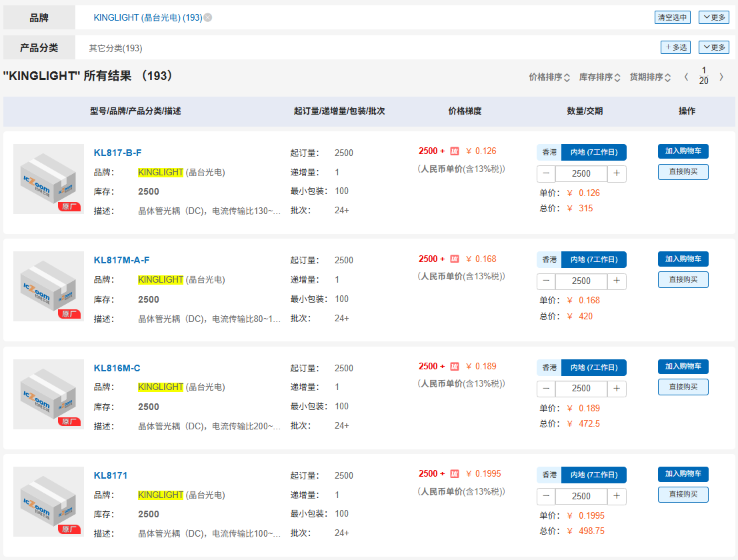Increase quantity for KL8171
The width and height of the screenshot is (738, 560).
click(x=617, y=496)
